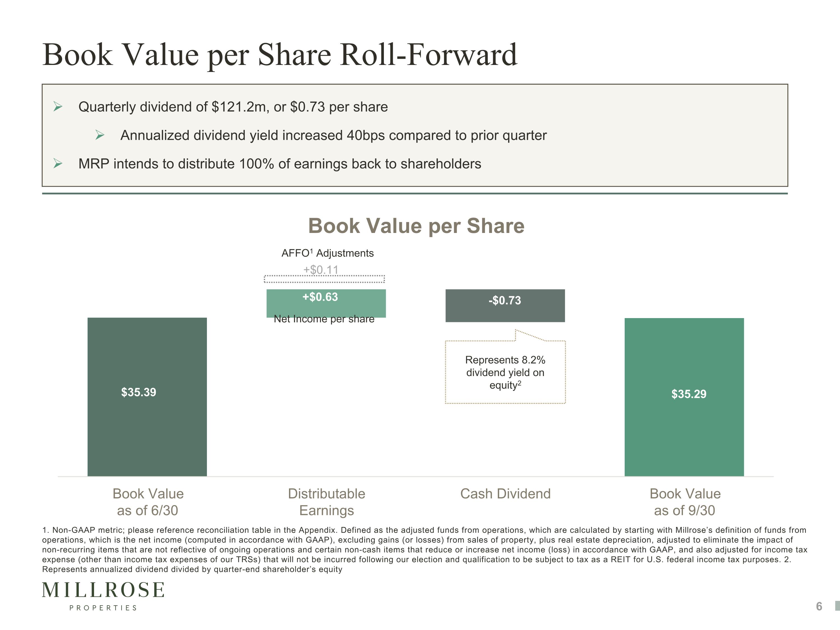Viewport: 840px width, 630px height.
Task: Select the dark green $35.39 bar
Action: coord(147,397)
